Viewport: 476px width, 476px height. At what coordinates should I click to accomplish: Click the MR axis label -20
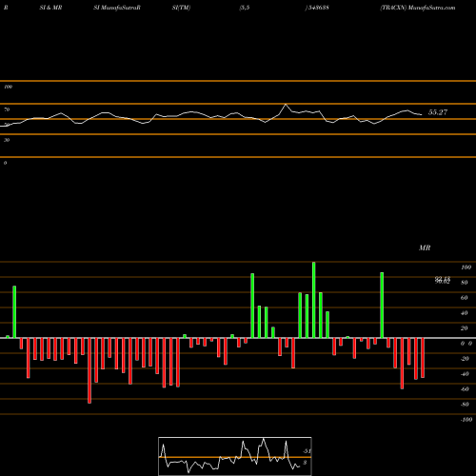465,359
